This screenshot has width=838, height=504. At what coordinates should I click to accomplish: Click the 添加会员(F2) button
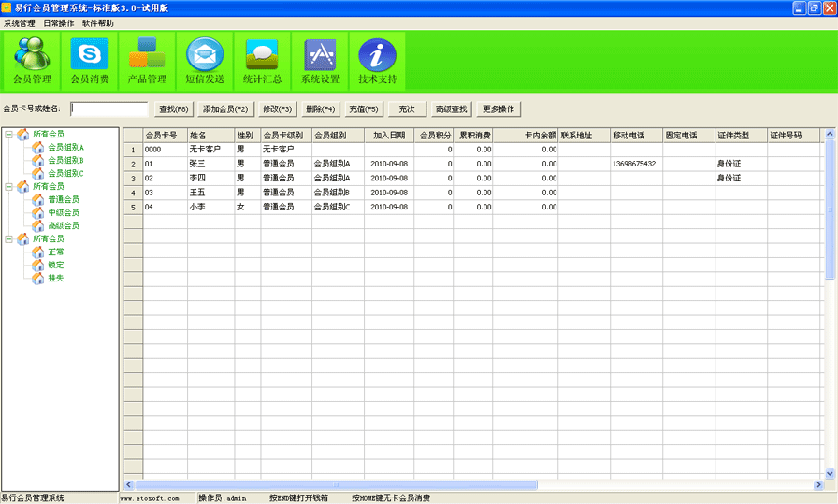click(x=225, y=109)
